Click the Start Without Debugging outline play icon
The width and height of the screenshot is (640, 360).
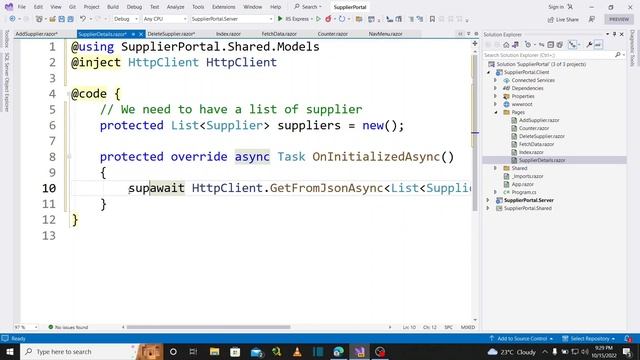[318, 19]
